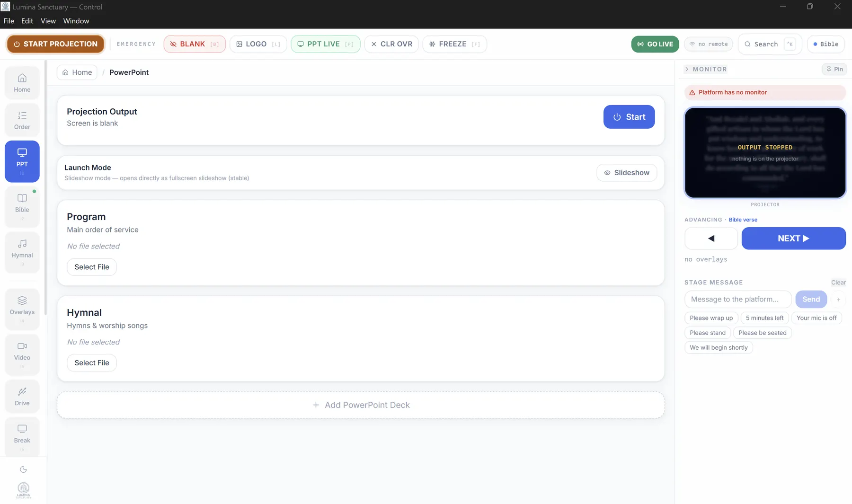Open the no remote status pill
The width and height of the screenshot is (852, 504).
pos(709,44)
